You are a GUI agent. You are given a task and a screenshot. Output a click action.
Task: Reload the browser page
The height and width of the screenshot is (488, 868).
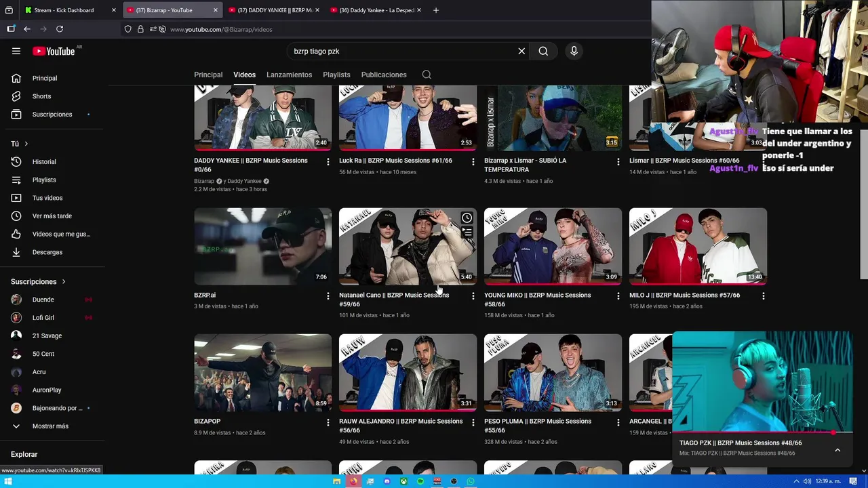tap(60, 29)
